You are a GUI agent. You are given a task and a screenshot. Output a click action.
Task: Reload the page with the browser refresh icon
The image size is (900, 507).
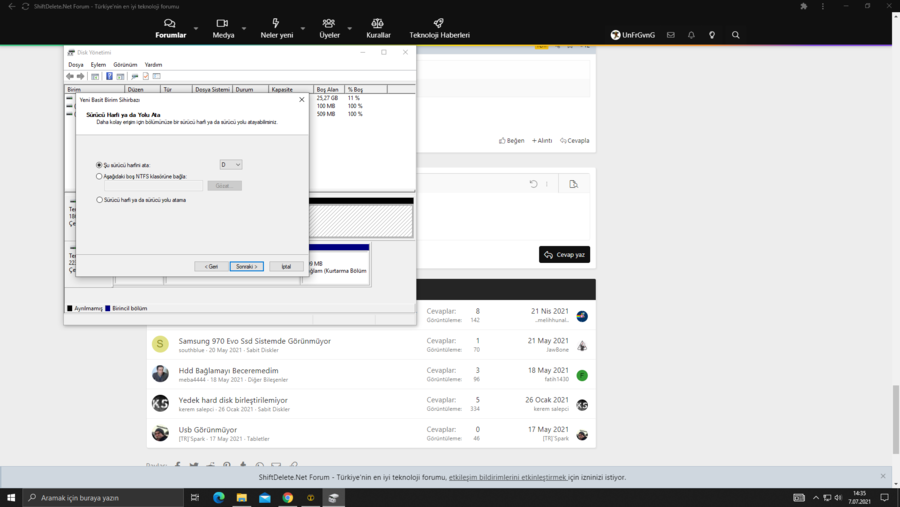(25, 6)
